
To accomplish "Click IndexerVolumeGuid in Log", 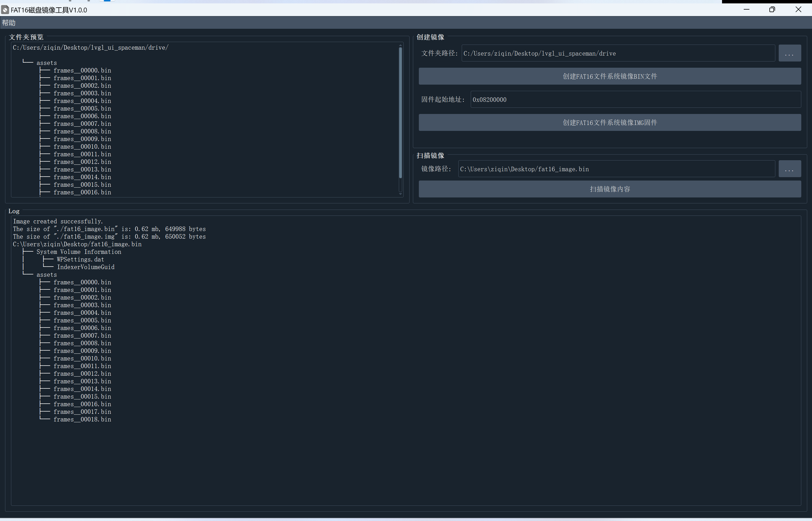I will coord(85,267).
